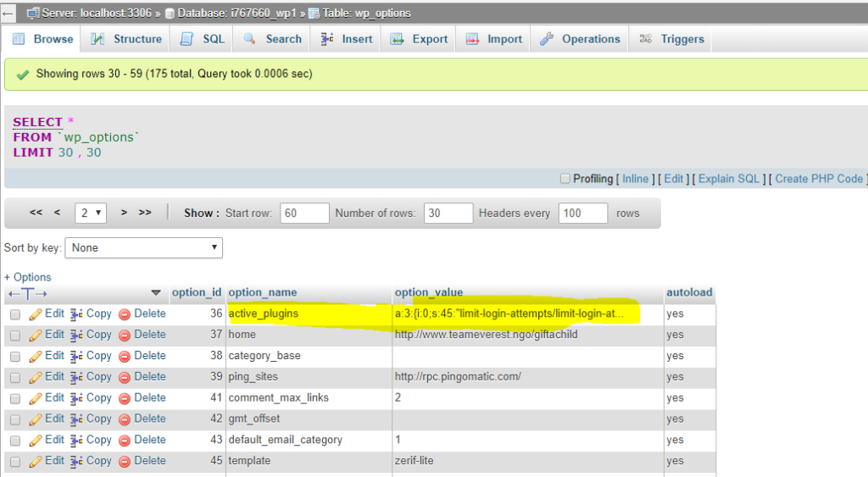Expand the + Options link
Viewport: 868px width, 477px height.
[x=27, y=277]
